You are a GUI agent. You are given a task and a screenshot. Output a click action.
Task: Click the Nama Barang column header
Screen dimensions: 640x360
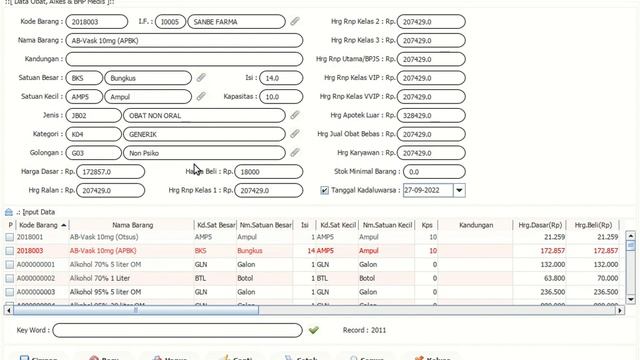point(132,225)
